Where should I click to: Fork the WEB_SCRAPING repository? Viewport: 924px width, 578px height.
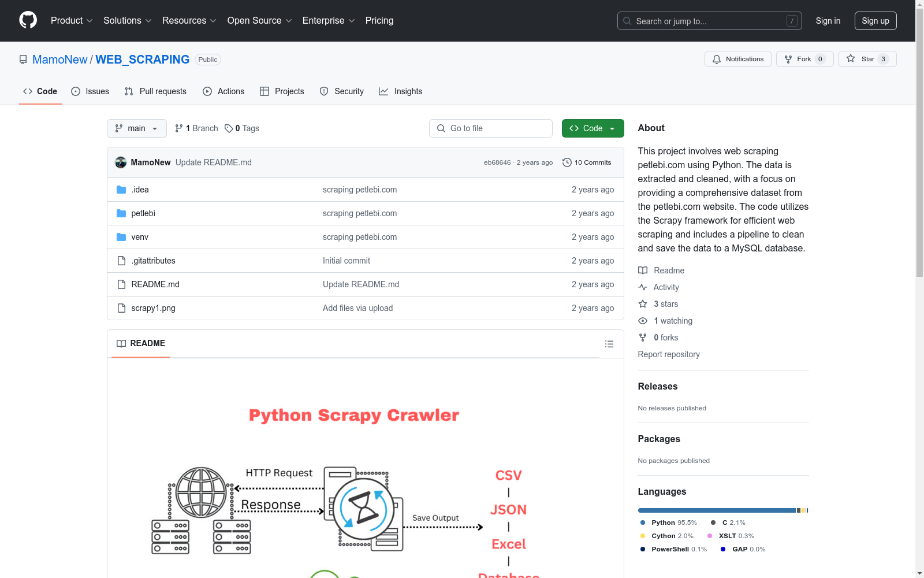805,59
